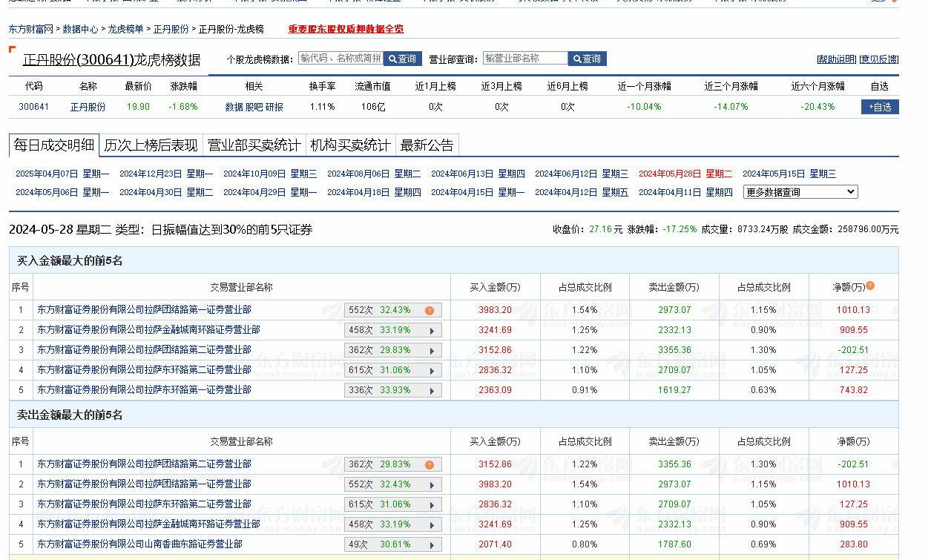Image resolution: width=931 pixels, height=560 pixels.
Task: Click 正丹股份 name in quote row
Action: coord(88,107)
